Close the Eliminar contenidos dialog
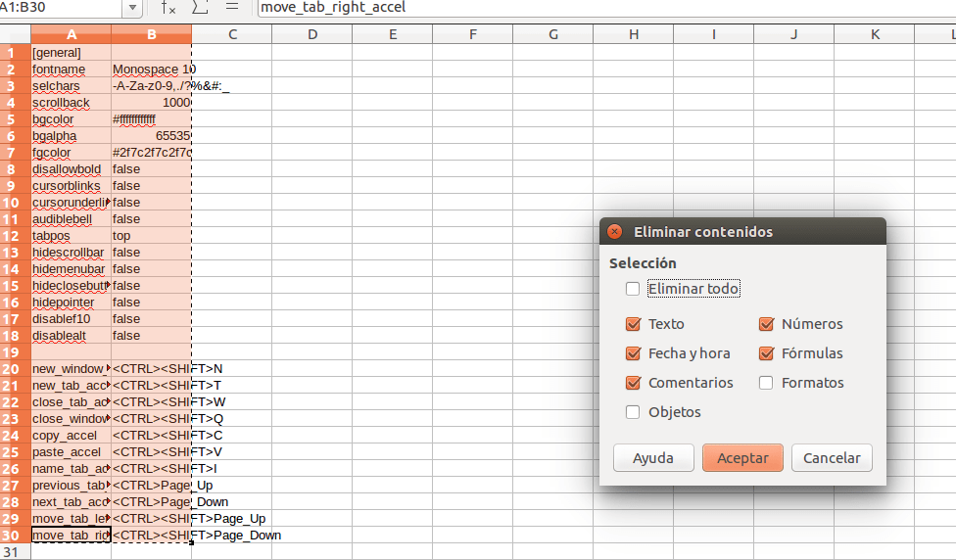The width and height of the screenshot is (956, 560). (x=614, y=232)
